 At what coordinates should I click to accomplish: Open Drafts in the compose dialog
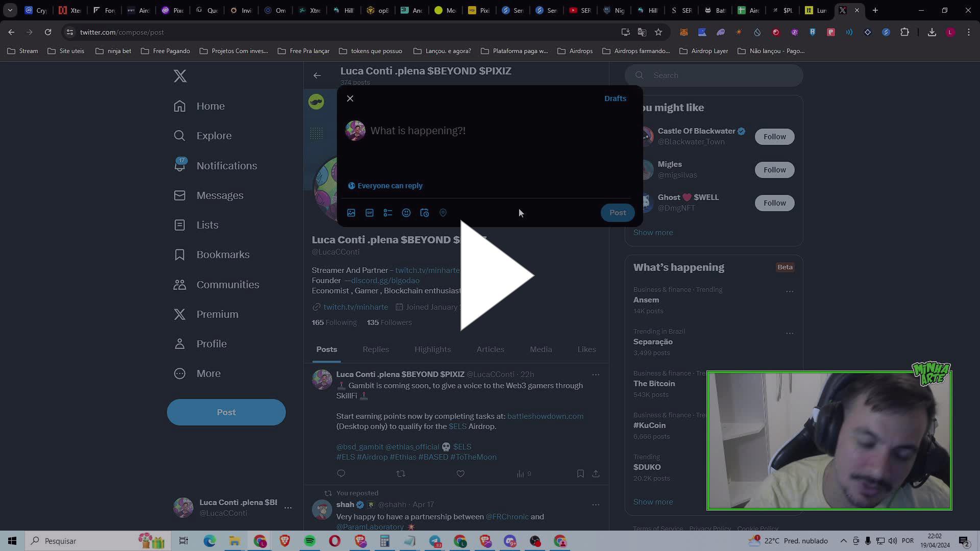615,98
